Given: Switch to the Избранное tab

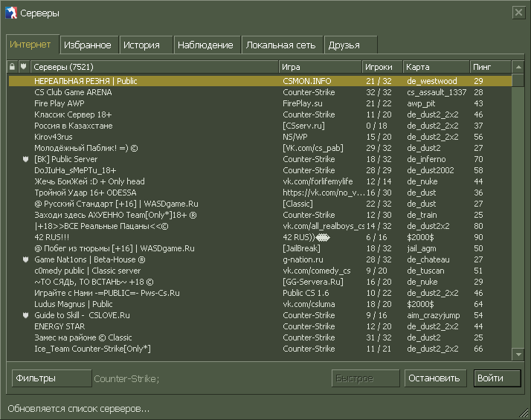Looking at the screenshot, I should pyautogui.click(x=89, y=45).
